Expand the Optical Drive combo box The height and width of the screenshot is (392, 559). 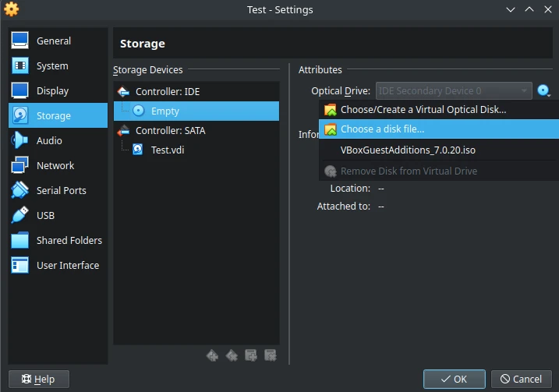[x=454, y=91]
